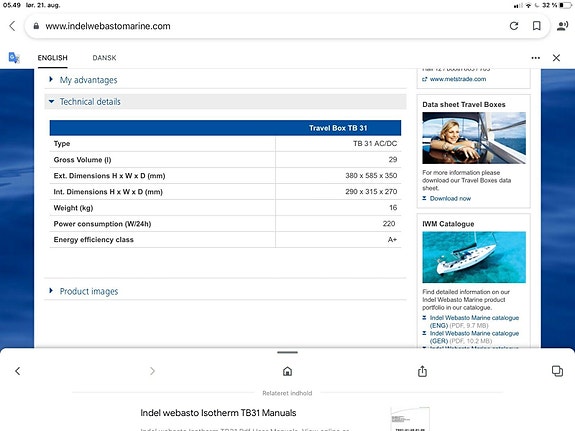
Task: Switch translation to DANSK tab
Action: click(104, 58)
